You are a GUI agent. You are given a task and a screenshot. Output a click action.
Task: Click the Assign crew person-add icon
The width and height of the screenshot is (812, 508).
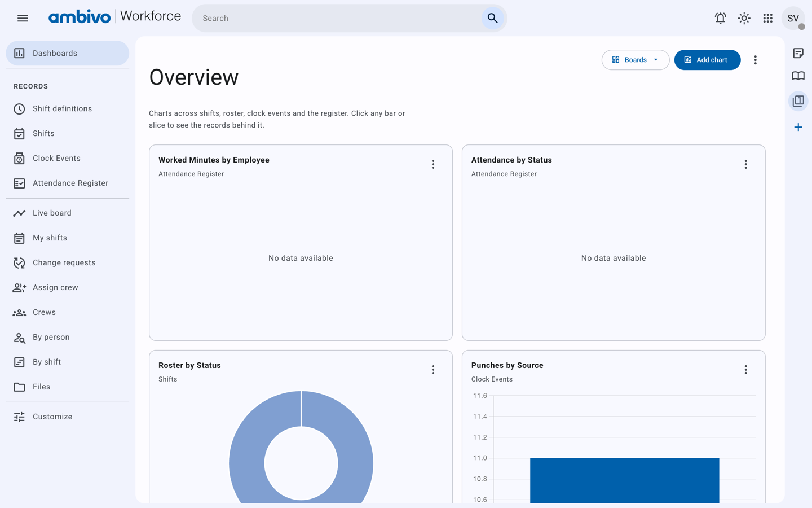(x=19, y=287)
